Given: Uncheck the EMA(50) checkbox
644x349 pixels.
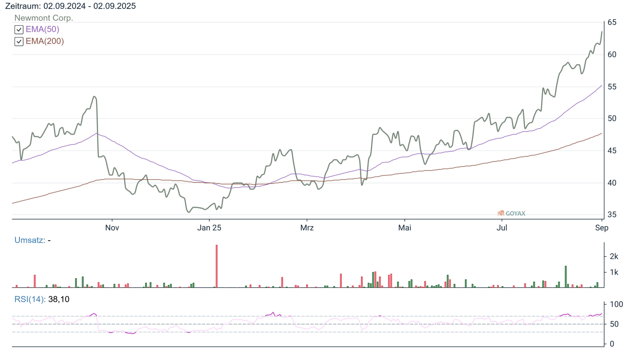Looking at the screenshot, I should (19, 30).
